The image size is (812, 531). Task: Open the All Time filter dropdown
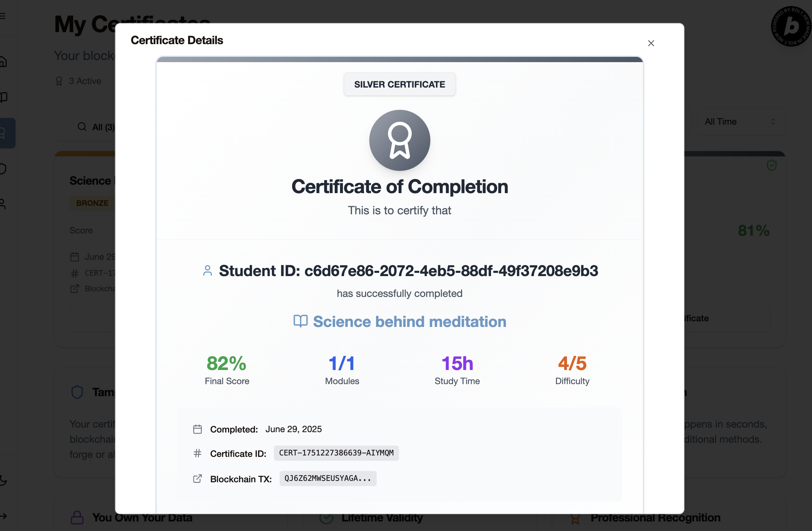(741, 122)
